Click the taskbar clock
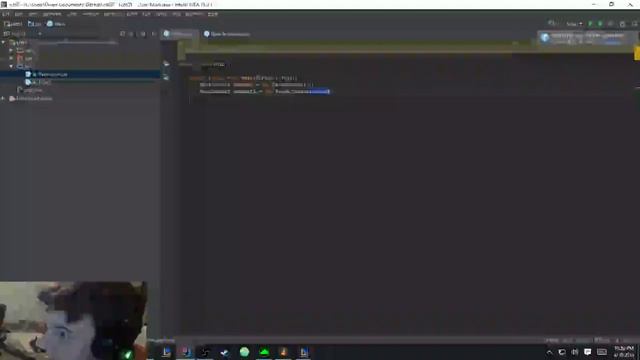640x360 pixels. (624, 352)
